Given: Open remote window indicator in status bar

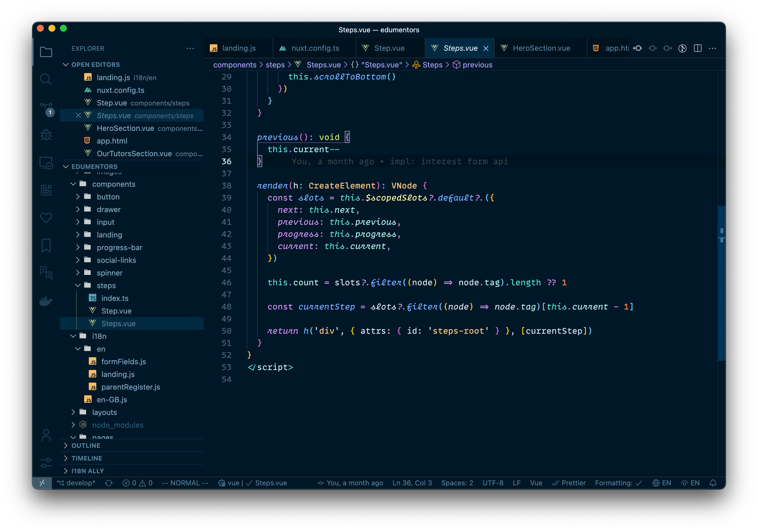Looking at the screenshot, I should click(42, 483).
